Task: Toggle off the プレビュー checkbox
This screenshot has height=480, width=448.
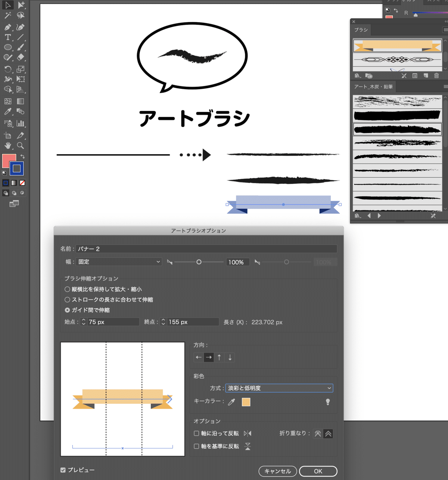Action: coord(63,470)
